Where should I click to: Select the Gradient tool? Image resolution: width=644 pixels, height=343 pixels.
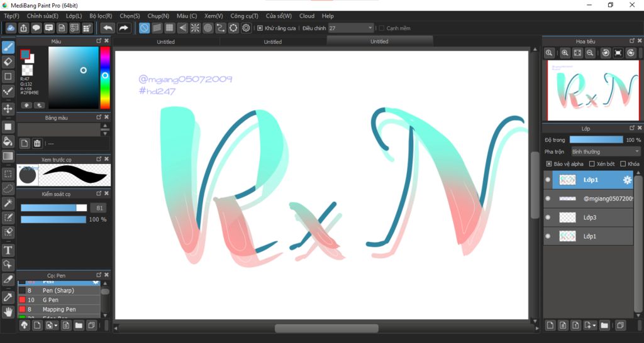coord(8,156)
